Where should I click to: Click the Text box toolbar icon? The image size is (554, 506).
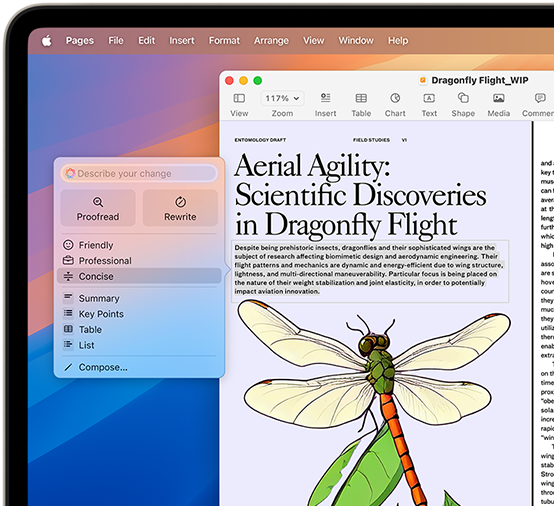click(x=429, y=98)
